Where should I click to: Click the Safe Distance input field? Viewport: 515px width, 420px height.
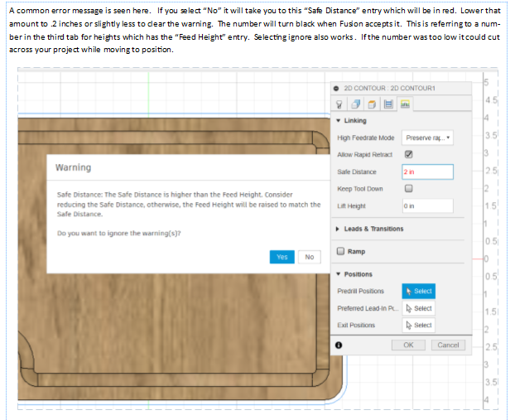[x=427, y=171]
